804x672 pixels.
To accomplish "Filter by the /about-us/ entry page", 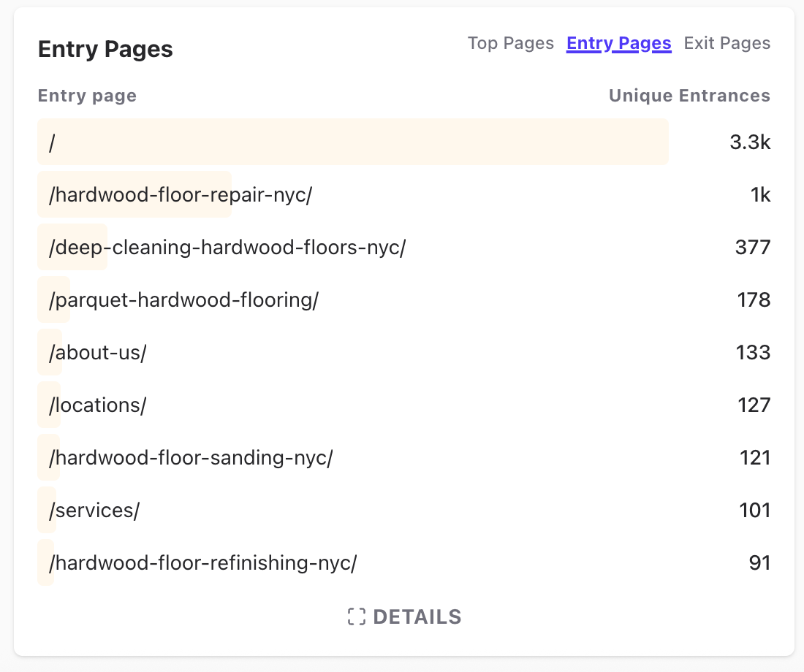I will click(98, 353).
